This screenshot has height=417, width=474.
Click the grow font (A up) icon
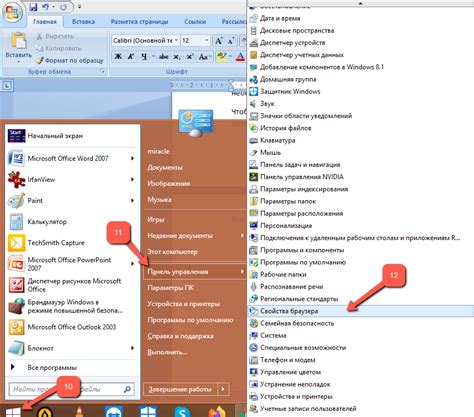(x=218, y=41)
